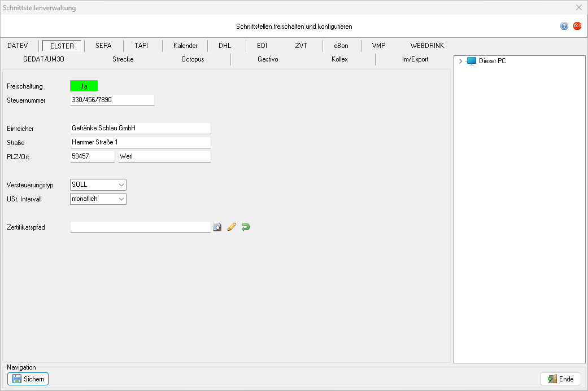Open the Im/Export tab
Screen dimensions: 588x391
tap(415, 59)
